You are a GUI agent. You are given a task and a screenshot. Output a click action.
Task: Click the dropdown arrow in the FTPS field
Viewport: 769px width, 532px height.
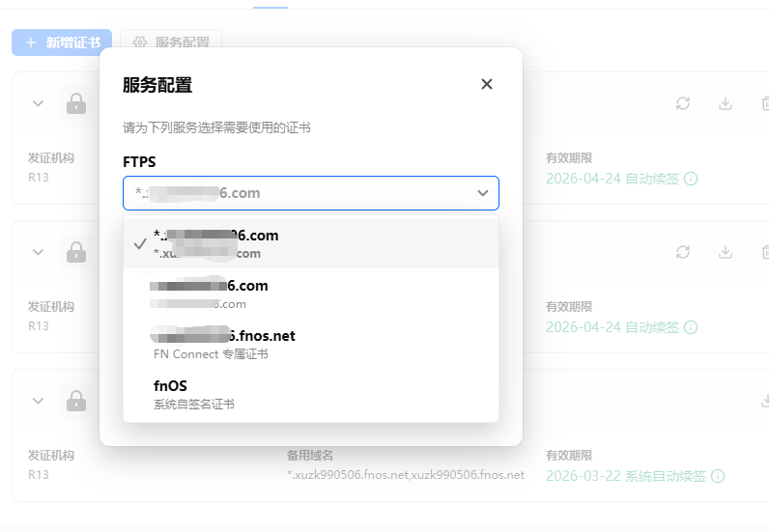(x=483, y=193)
